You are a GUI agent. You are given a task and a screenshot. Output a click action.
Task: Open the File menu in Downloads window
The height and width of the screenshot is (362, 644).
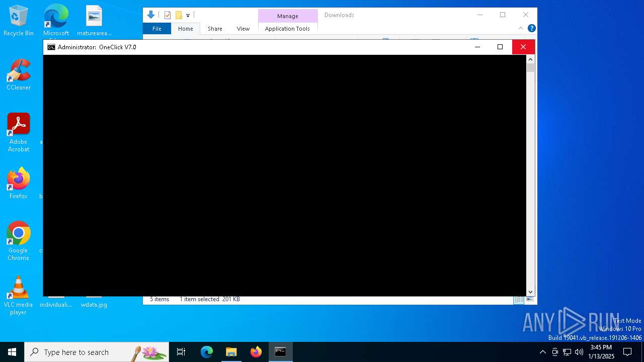click(x=157, y=29)
